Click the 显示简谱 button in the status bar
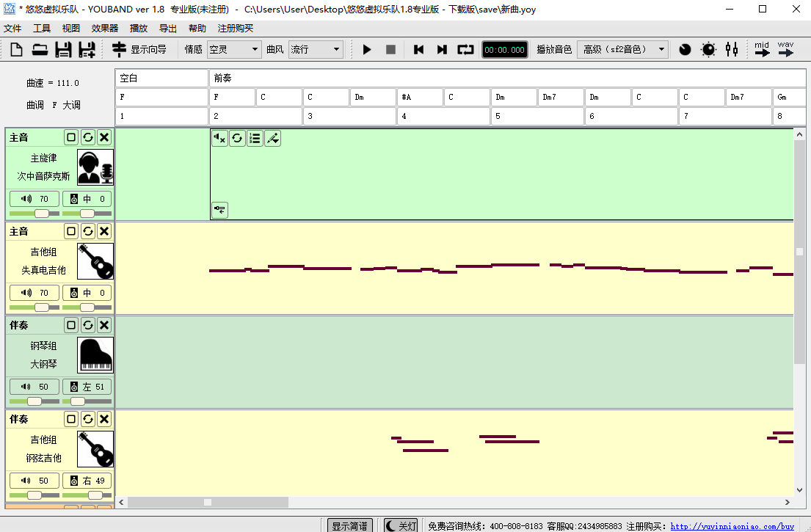The image size is (811, 532). 349,526
